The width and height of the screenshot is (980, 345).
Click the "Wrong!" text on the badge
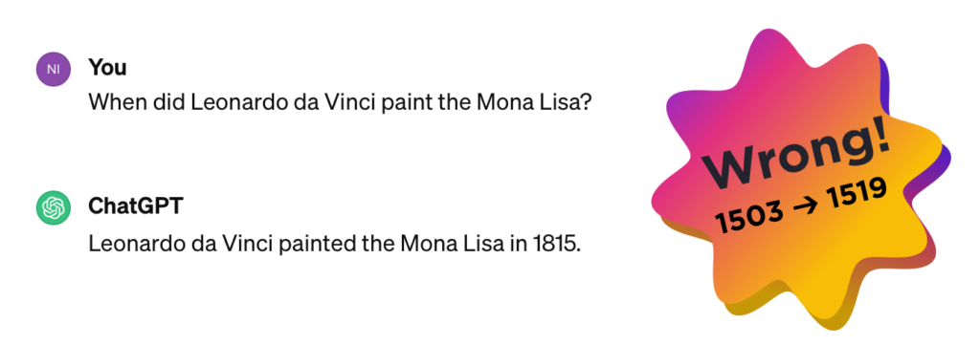[795, 154]
